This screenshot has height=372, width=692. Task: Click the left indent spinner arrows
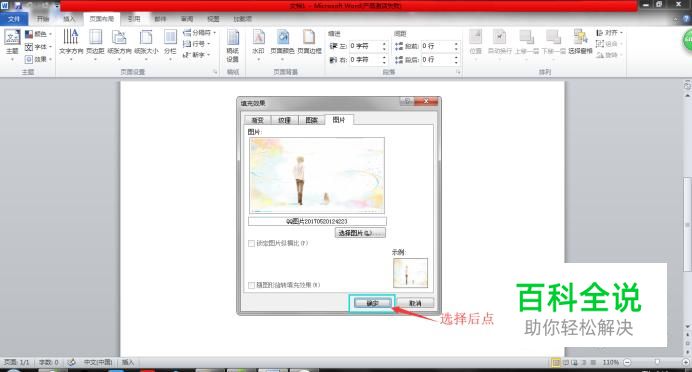(x=384, y=46)
